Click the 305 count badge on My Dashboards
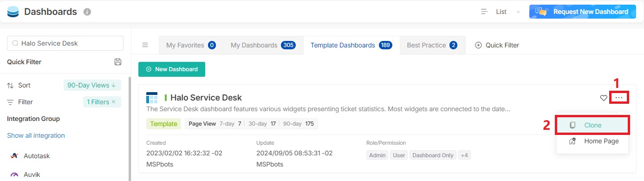 [x=288, y=45]
